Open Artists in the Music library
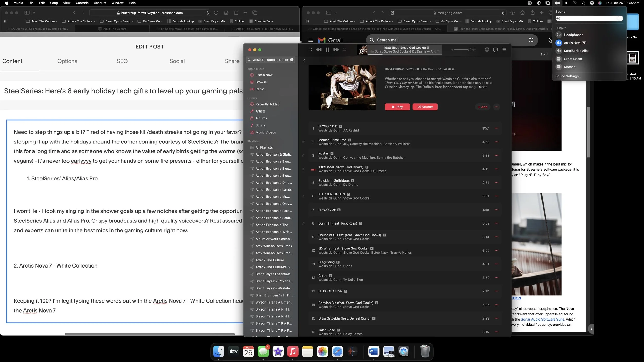The width and height of the screenshot is (644, 362). point(260,111)
